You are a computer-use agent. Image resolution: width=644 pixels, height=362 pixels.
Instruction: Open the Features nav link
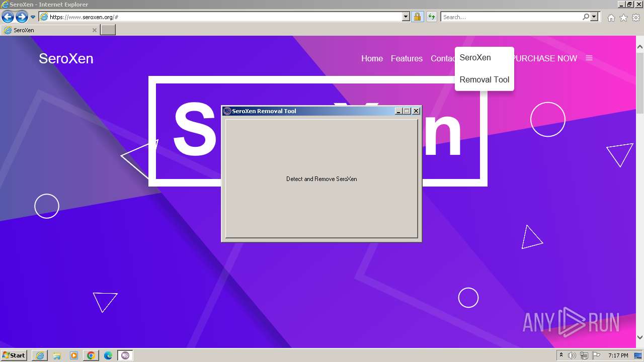click(x=407, y=58)
